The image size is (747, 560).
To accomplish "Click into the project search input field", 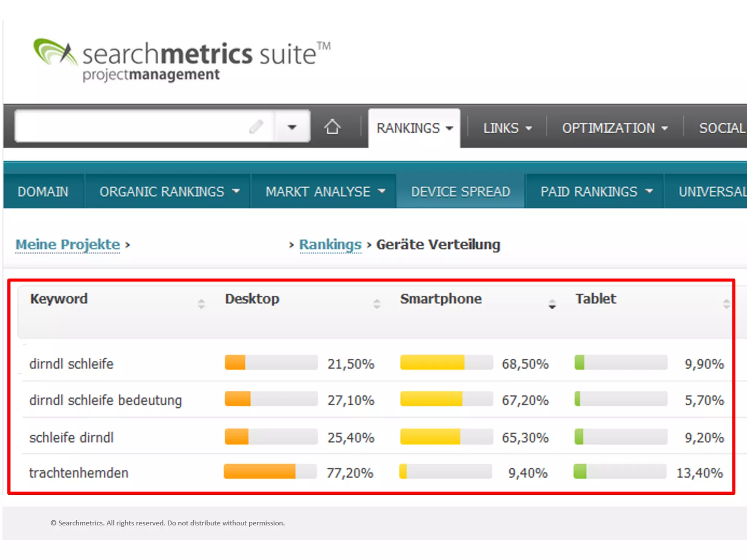I will pyautogui.click(x=131, y=127).
